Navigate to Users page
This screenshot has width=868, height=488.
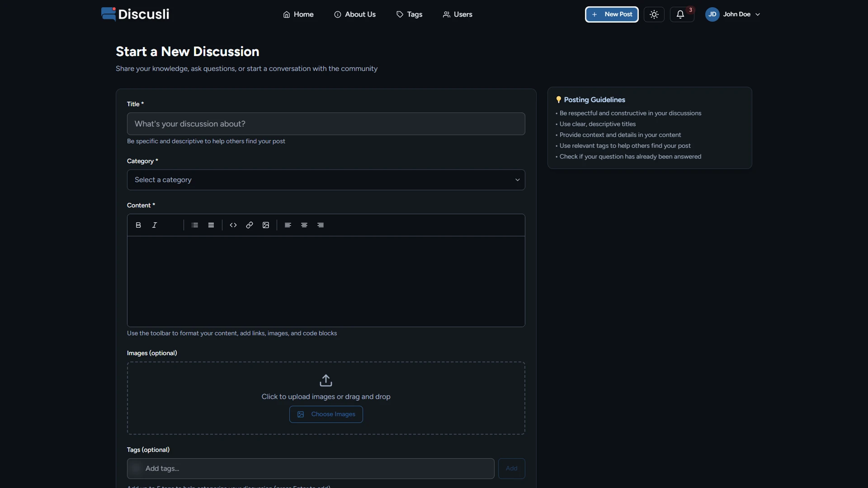(458, 14)
